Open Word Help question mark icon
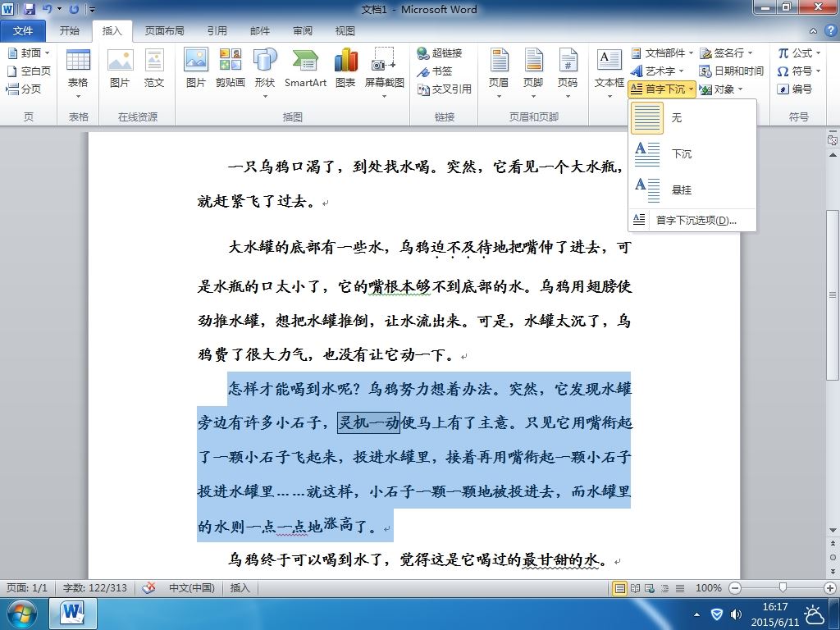This screenshot has height=630, width=840. [x=831, y=30]
